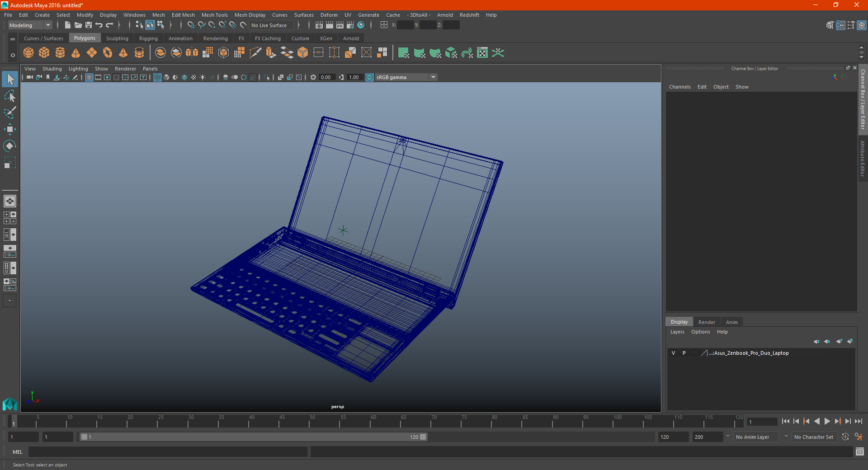The height and width of the screenshot is (470, 868).
Task: Create a polygon cone from shelf
Action: pyautogui.click(x=76, y=53)
